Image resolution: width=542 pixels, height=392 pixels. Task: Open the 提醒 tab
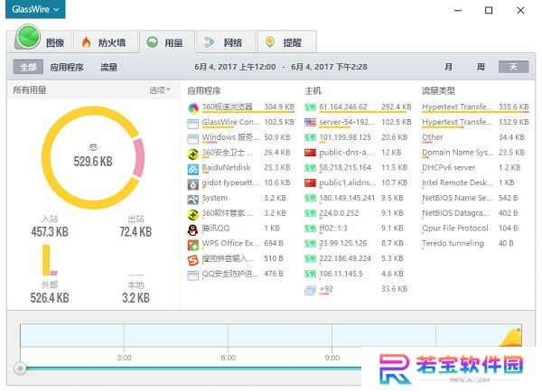(x=286, y=42)
